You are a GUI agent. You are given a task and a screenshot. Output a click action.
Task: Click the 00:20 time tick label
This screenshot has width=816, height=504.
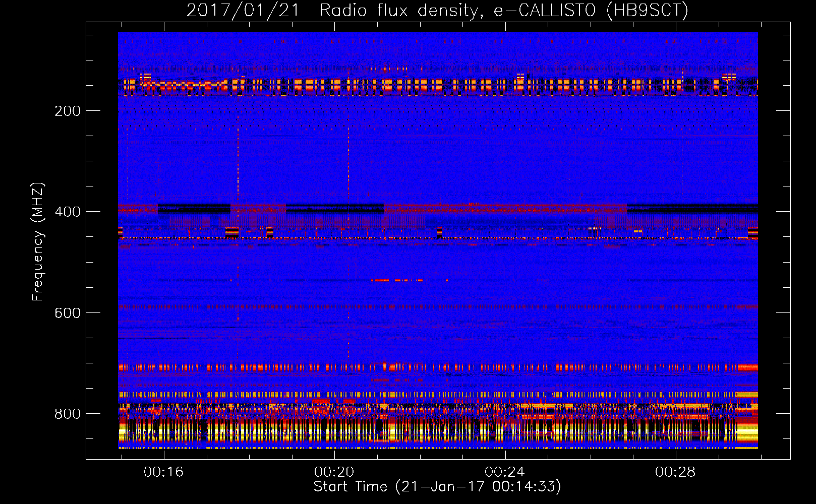pos(334,472)
